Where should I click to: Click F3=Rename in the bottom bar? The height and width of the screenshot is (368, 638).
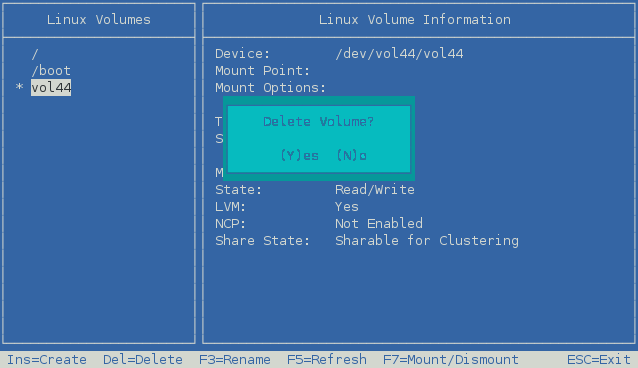coord(235,360)
